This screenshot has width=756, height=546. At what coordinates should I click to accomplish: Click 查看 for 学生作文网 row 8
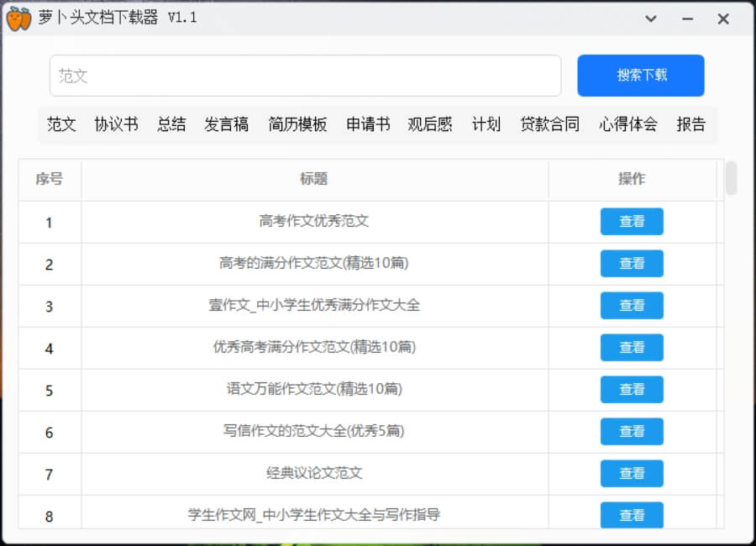tap(632, 515)
